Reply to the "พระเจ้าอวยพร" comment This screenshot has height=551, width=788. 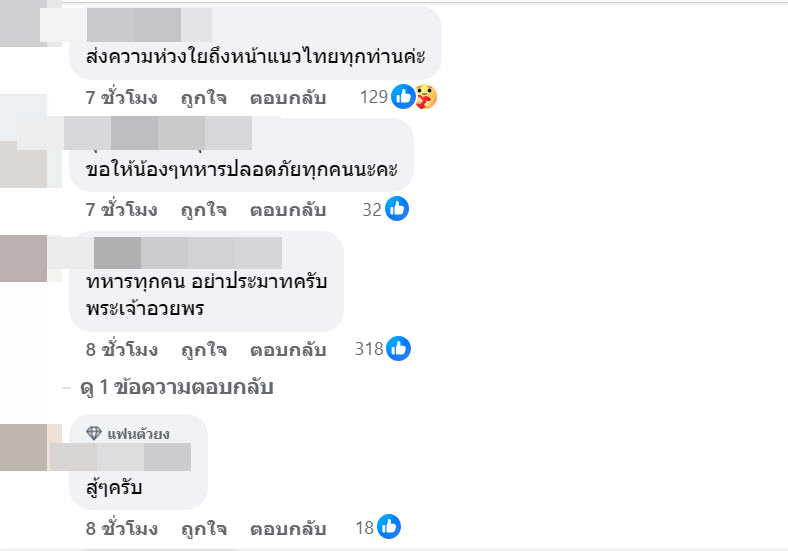click(x=288, y=350)
